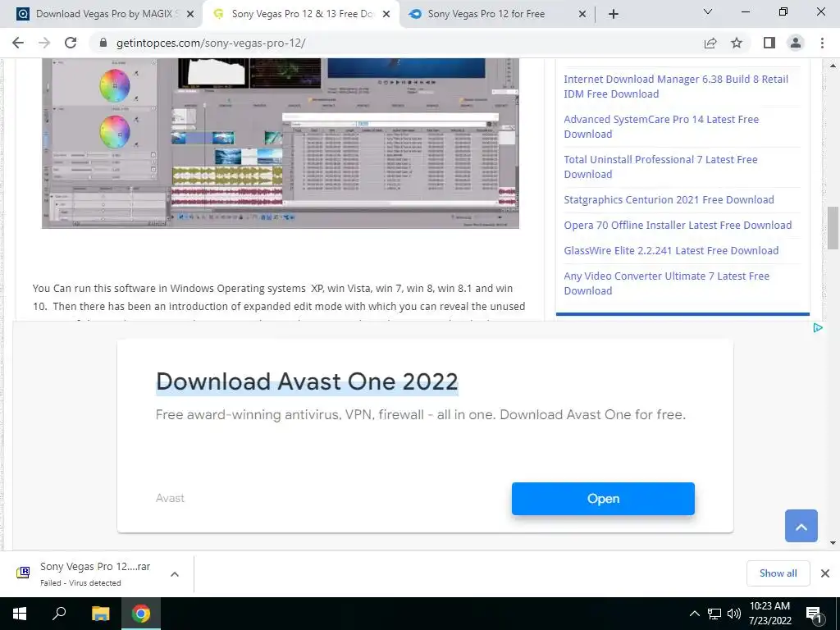Open the Windows Start menu
840x630 pixels.
[x=20, y=614]
